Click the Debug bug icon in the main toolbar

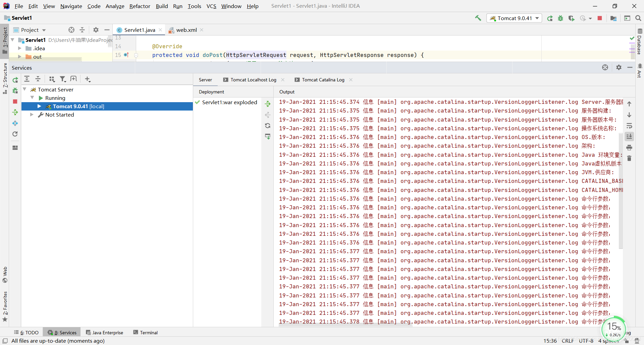point(560,18)
